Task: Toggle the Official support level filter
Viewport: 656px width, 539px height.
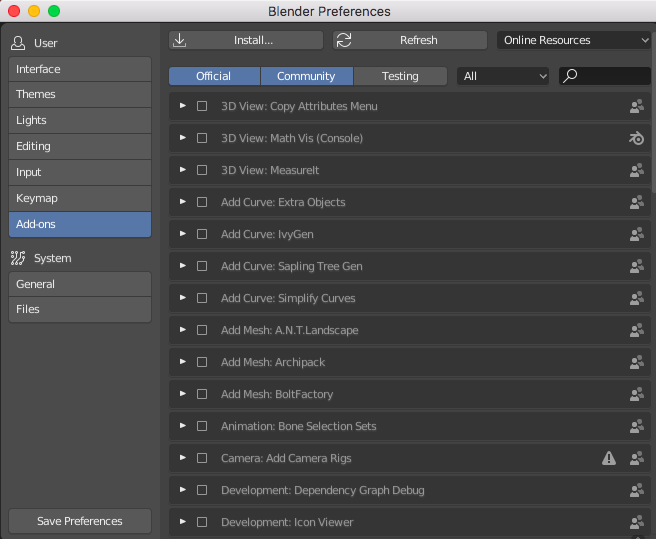Action: [x=214, y=76]
